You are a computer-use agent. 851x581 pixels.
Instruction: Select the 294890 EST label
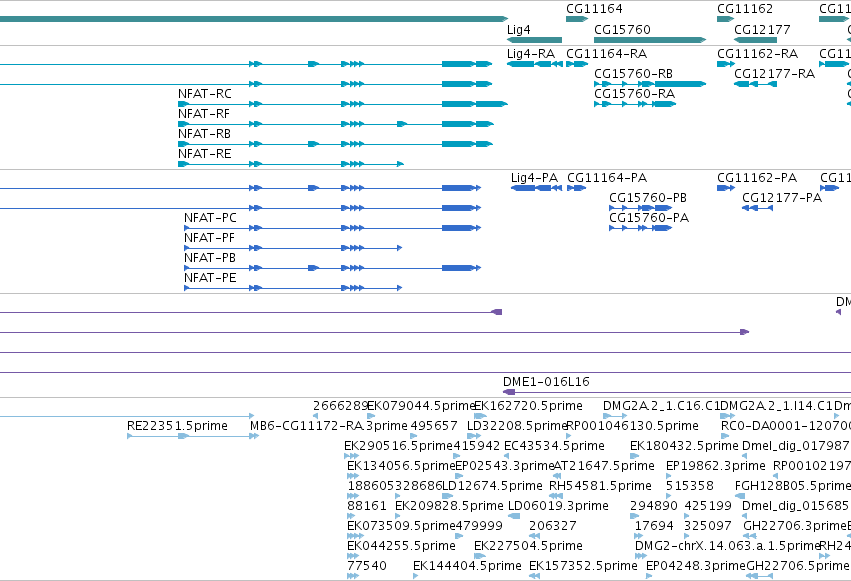(654, 506)
